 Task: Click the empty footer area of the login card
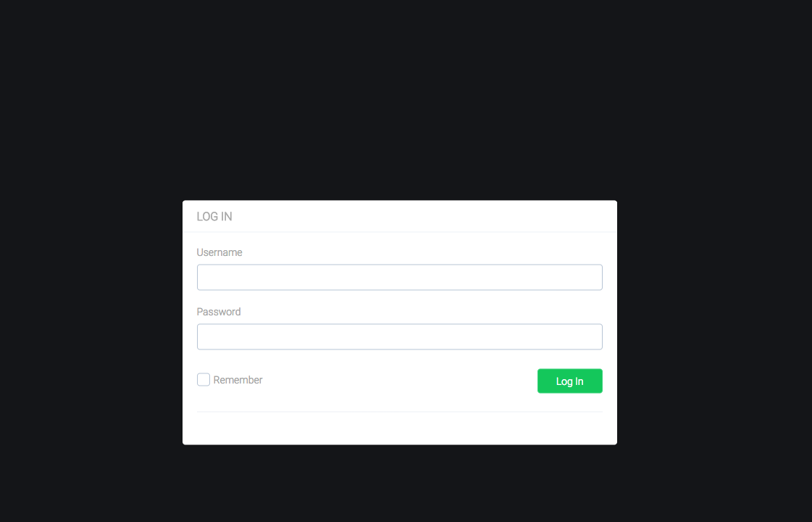click(x=399, y=428)
